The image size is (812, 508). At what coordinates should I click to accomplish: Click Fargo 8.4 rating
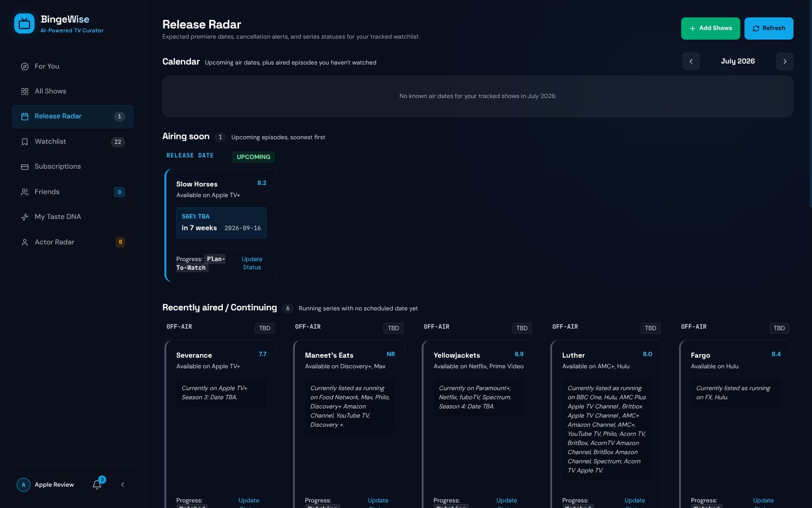(x=776, y=354)
